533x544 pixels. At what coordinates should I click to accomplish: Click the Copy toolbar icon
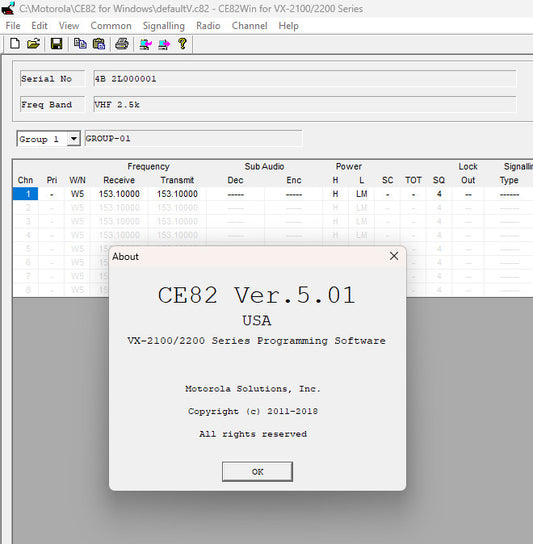pyautogui.click(x=80, y=44)
